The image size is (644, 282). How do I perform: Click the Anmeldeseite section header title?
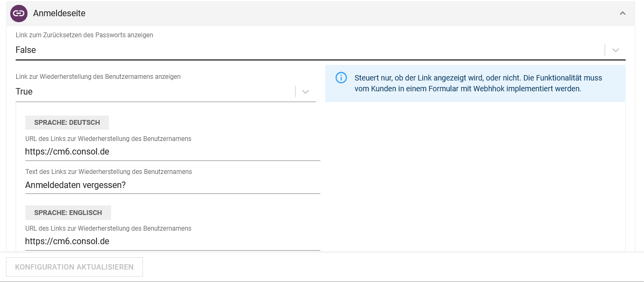[59, 14]
